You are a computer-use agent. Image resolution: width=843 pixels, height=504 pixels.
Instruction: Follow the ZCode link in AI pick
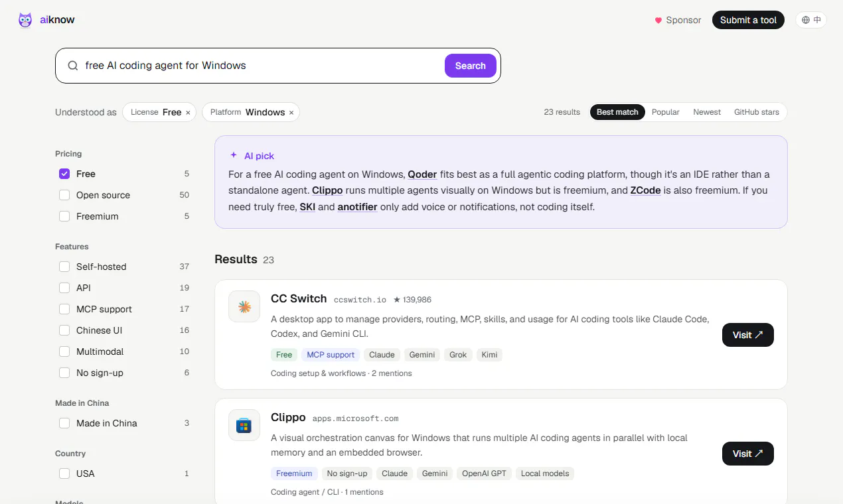pos(646,190)
